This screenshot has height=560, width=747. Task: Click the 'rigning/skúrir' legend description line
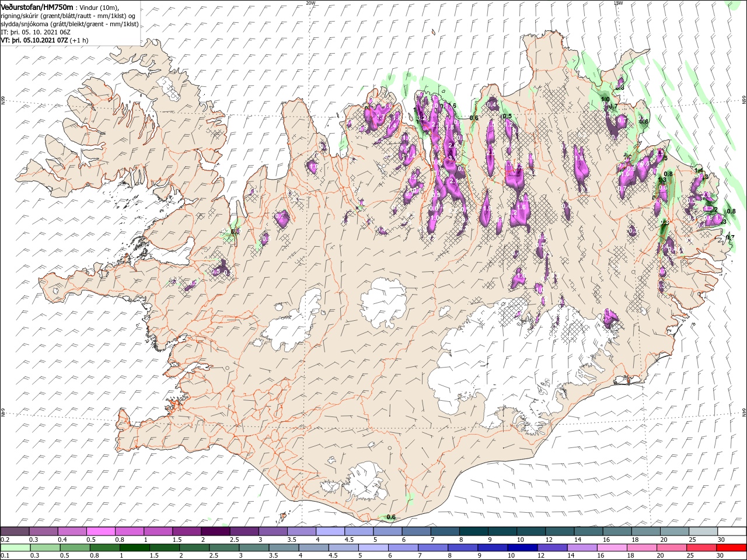tap(68, 16)
